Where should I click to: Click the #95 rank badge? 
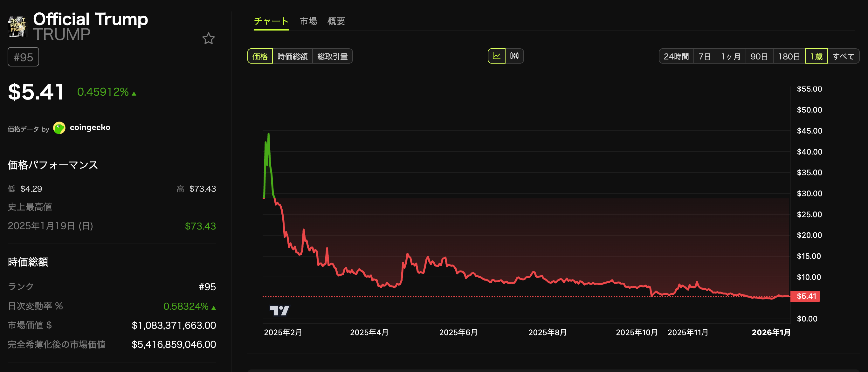(x=23, y=57)
